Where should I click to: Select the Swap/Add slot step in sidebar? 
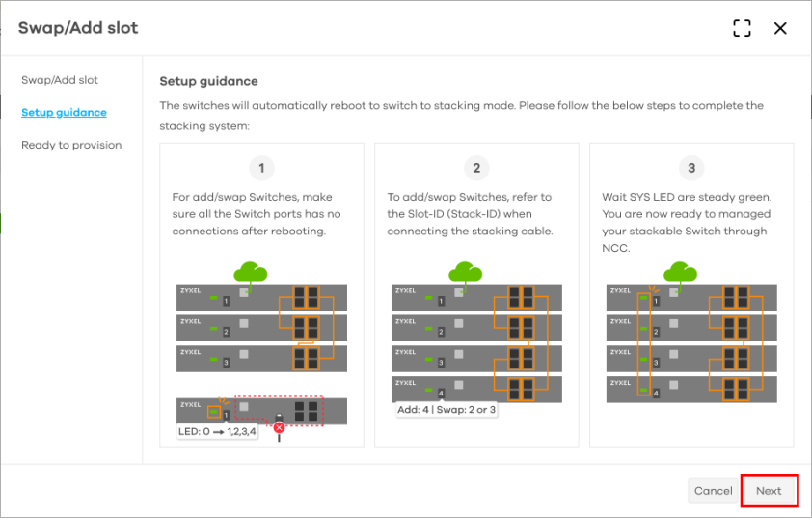(60, 80)
